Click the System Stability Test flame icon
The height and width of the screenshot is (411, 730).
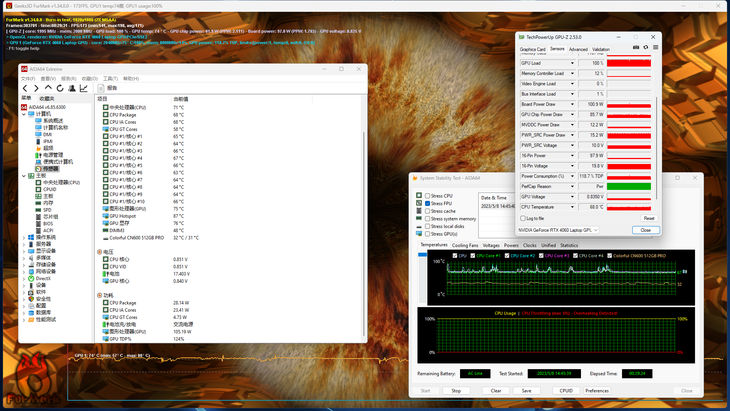click(x=414, y=178)
